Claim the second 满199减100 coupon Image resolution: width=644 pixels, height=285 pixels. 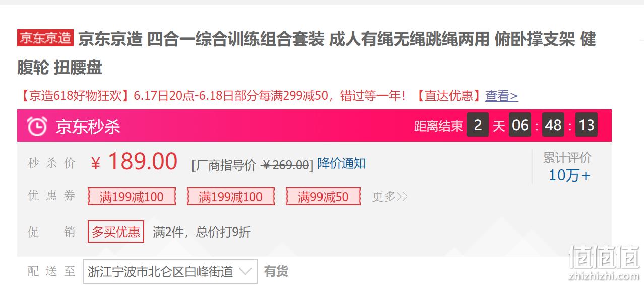click(231, 196)
